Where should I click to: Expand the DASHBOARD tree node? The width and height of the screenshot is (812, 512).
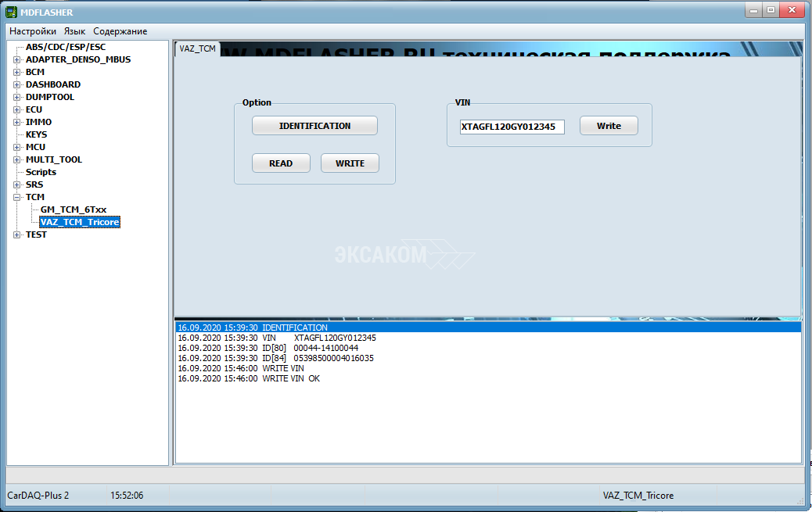click(17, 84)
